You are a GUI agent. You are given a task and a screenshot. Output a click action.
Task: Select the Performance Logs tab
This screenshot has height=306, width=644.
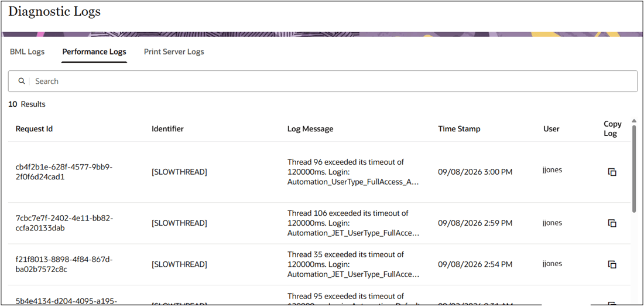94,52
